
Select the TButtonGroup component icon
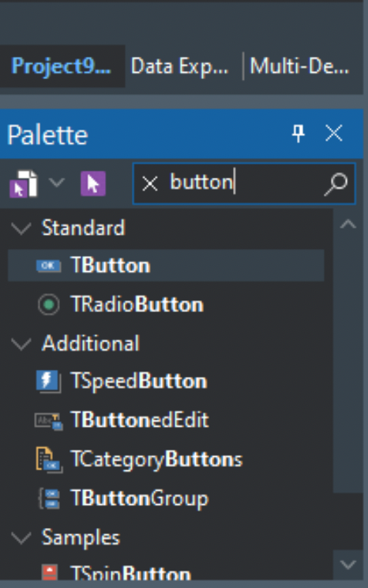[50, 499]
